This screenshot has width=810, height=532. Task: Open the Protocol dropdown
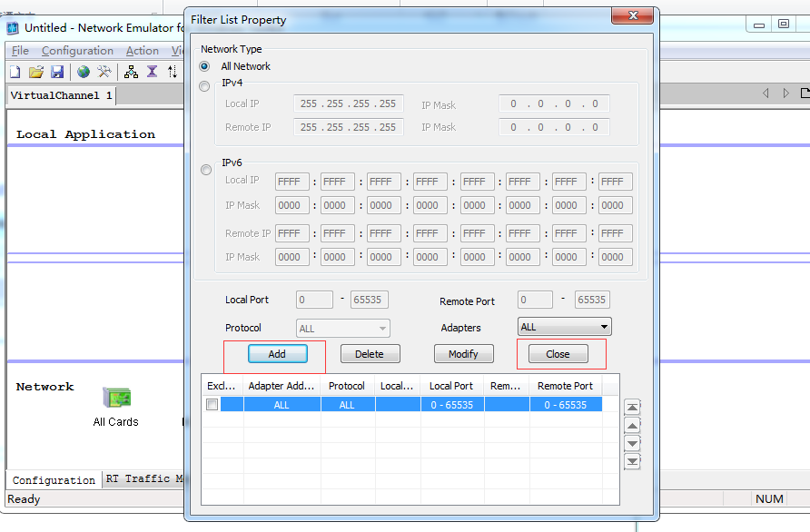[x=343, y=329]
